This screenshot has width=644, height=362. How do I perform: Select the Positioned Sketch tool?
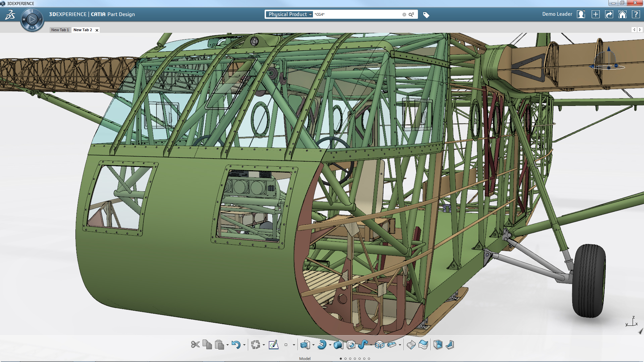[273, 345]
